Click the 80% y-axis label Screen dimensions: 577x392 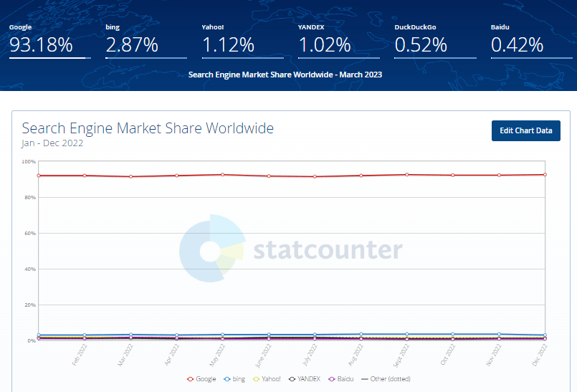click(30, 197)
